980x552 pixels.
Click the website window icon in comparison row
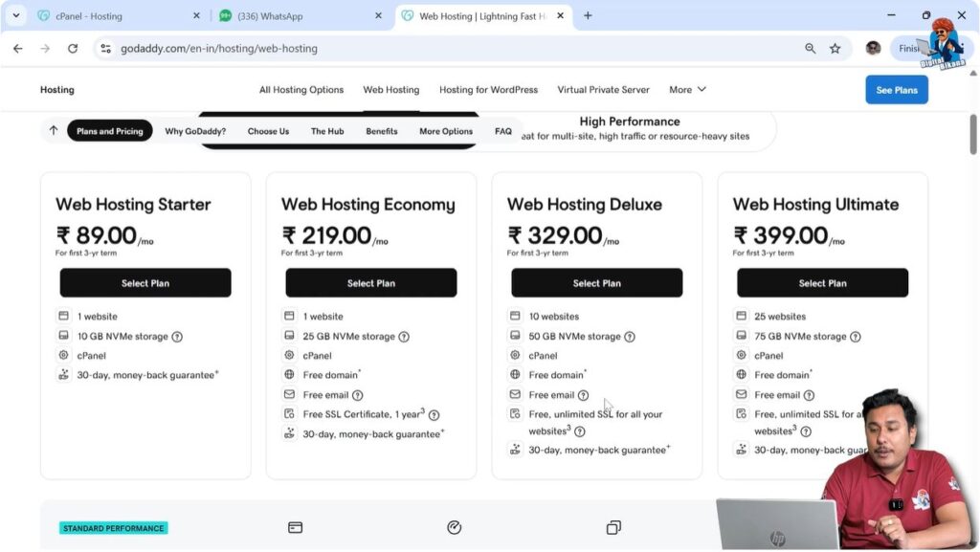(x=295, y=528)
